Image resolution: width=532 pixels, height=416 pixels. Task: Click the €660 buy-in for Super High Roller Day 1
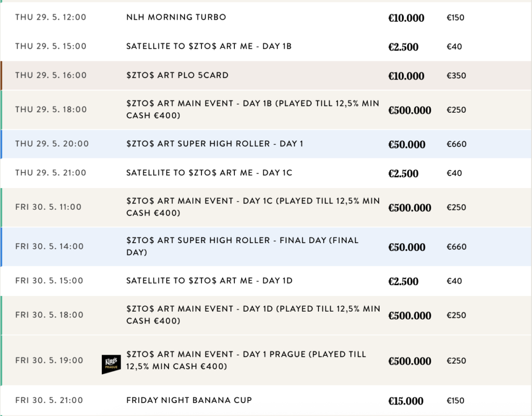tap(456, 144)
